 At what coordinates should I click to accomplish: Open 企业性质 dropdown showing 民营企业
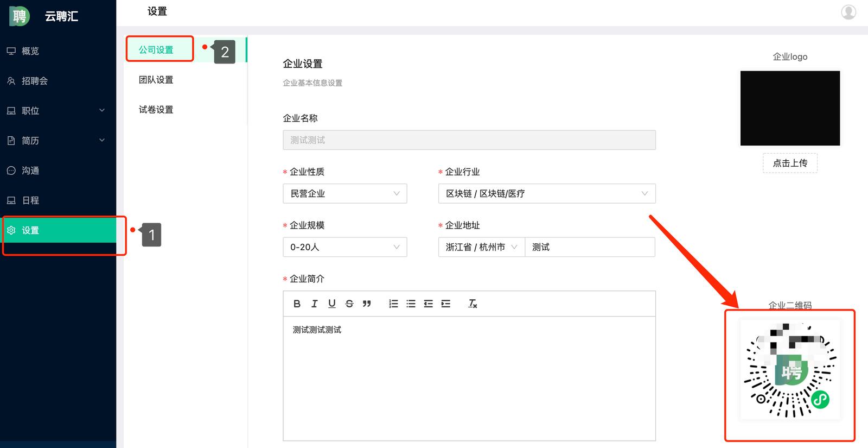(344, 194)
